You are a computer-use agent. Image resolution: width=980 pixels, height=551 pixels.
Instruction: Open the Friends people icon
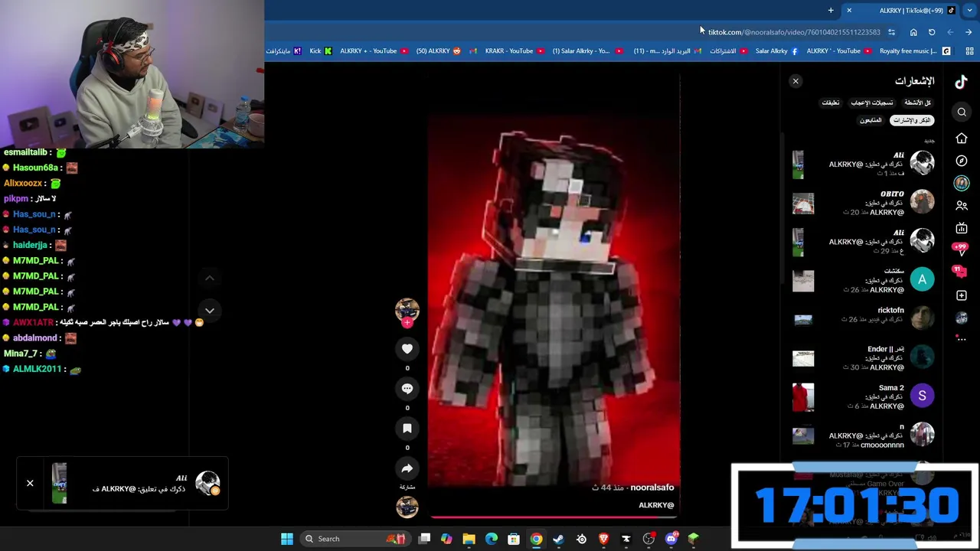[962, 206]
